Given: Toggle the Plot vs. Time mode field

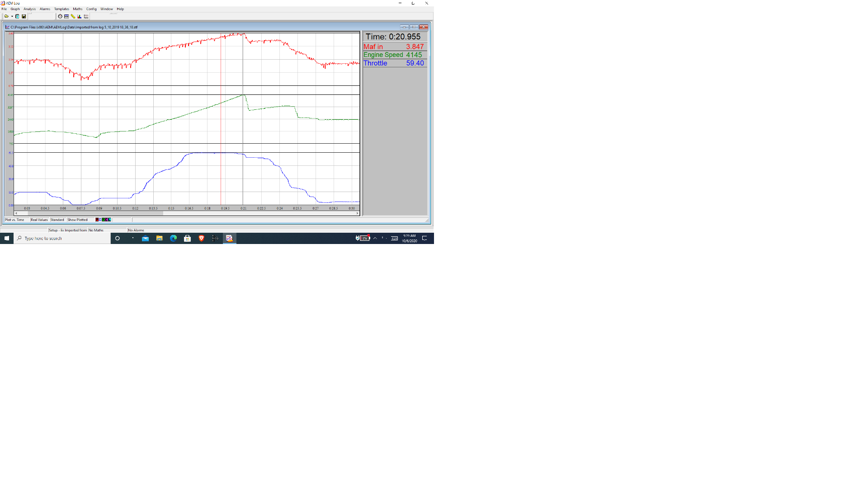Looking at the screenshot, I should click(x=15, y=220).
